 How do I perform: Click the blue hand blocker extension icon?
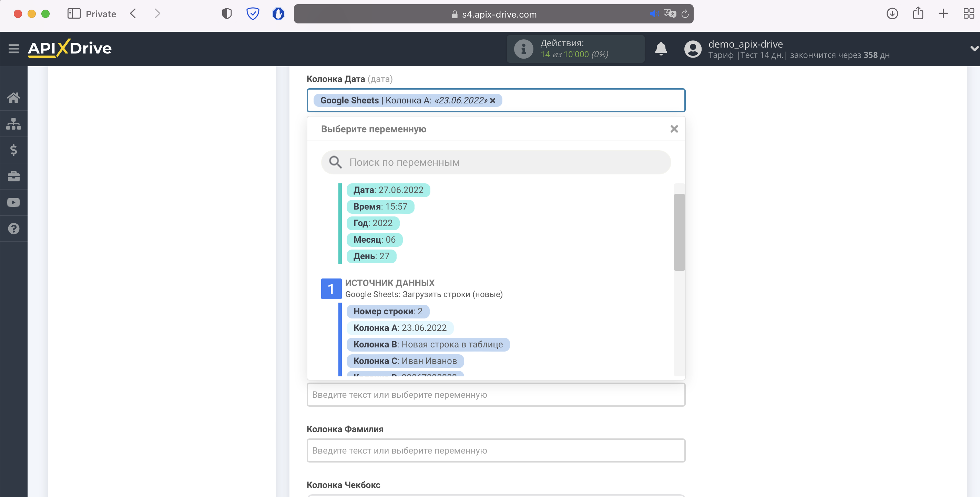point(278,14)
